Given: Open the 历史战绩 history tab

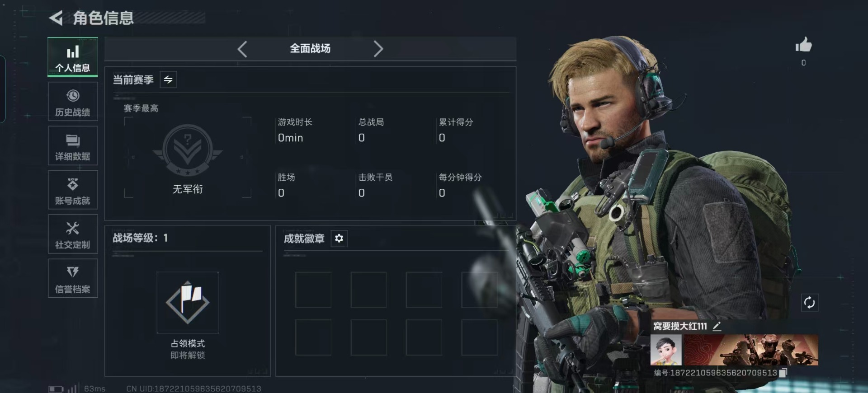Looking at the screenshot, I should coord(73,102).
